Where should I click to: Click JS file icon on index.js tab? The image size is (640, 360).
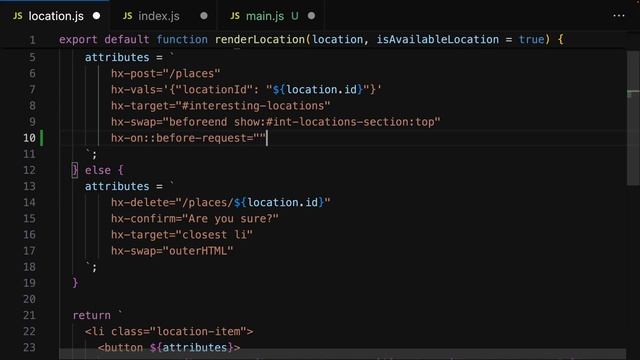click(127, 16)
